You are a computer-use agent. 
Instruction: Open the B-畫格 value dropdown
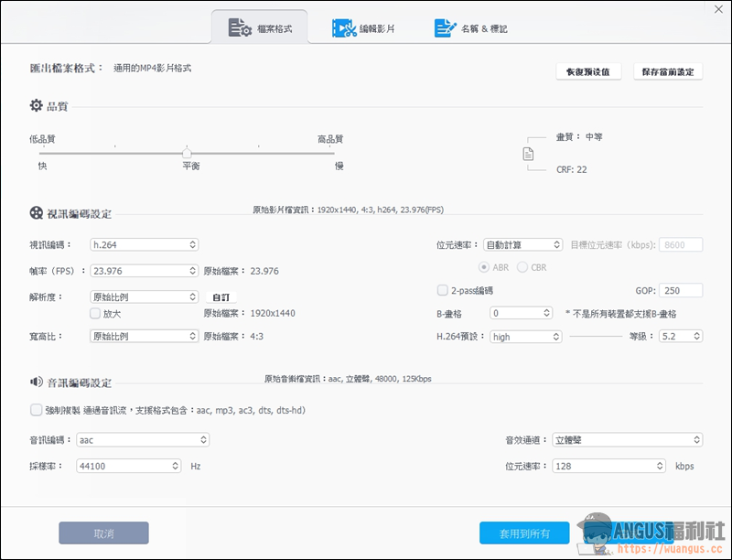coord(522,313)
